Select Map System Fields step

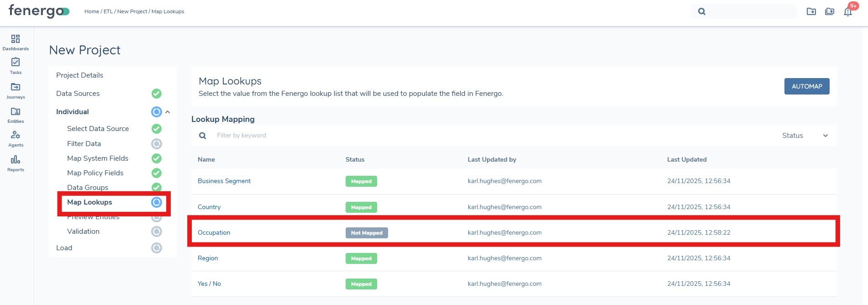pyautogui.click(x=98, y=158)
